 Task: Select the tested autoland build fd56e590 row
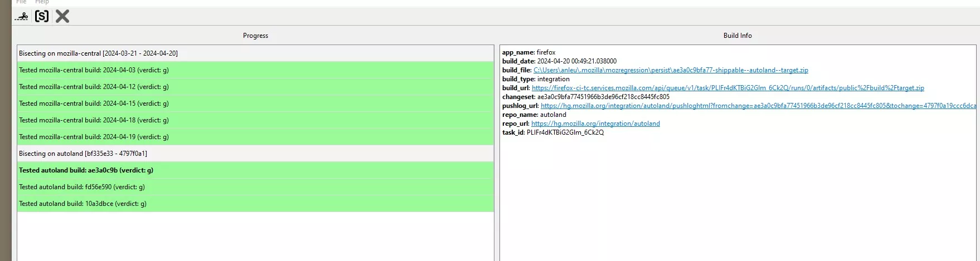(255, 187)
